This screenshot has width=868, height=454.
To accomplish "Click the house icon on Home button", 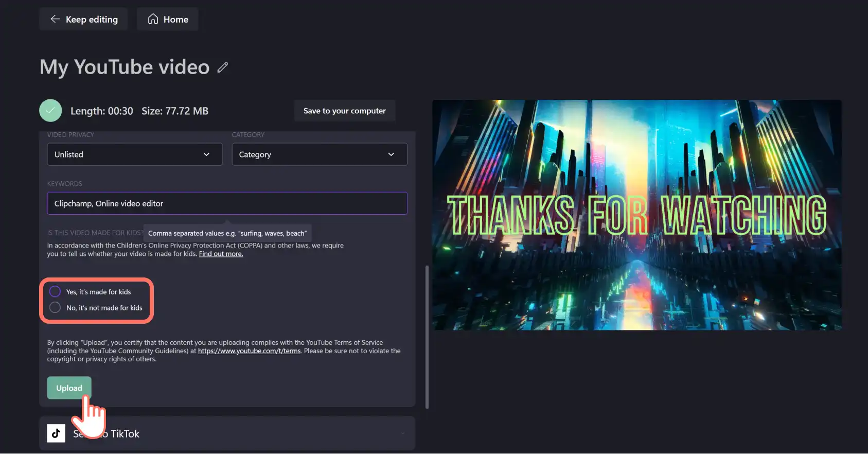I will [153, 19].
